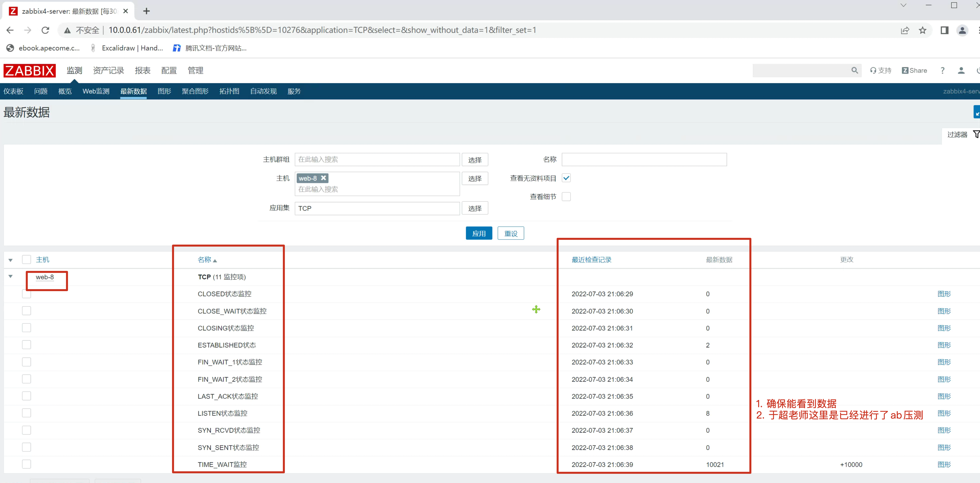Collapse all rows with header triangle
The height and width of the screenshot is (483, 980).
(x=11, y=260)
